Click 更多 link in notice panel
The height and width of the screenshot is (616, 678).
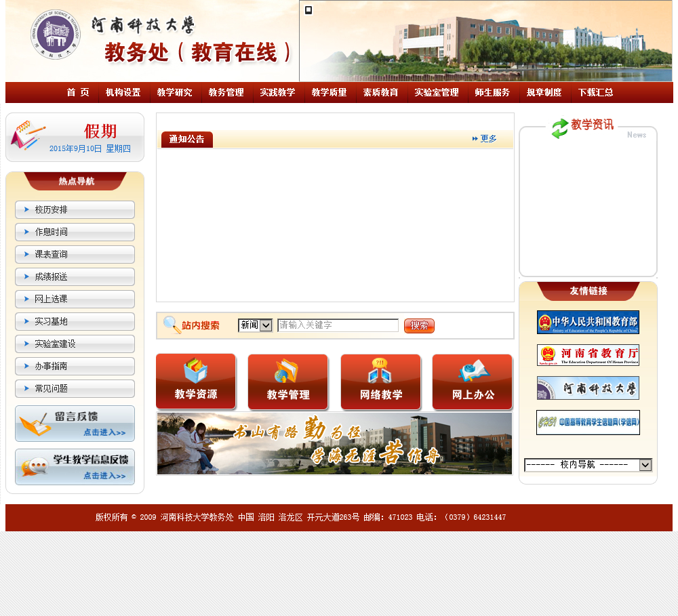coord(489,139)
